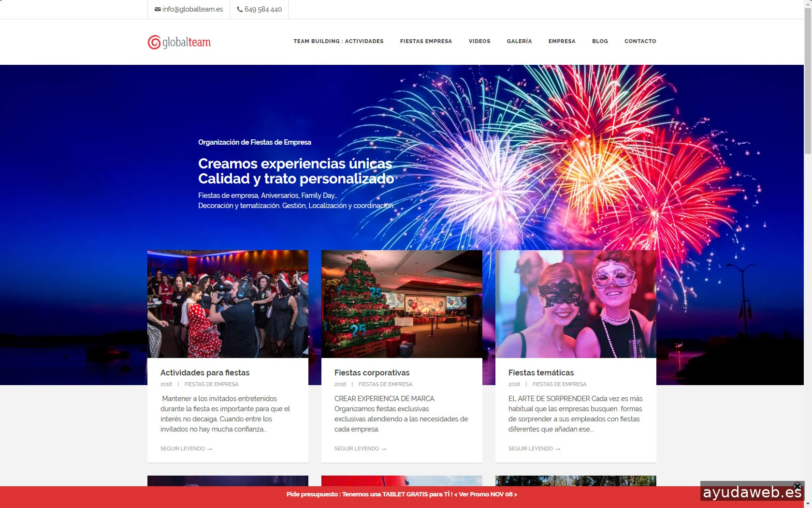812x508 pixels.
Task: Click Seguir Leyendo under Actividades para fiestas
Action: 186,448
